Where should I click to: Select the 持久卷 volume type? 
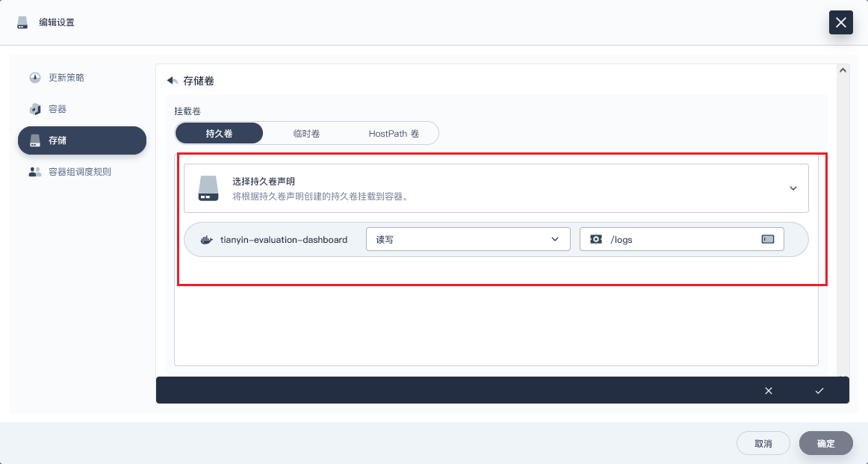219,134
